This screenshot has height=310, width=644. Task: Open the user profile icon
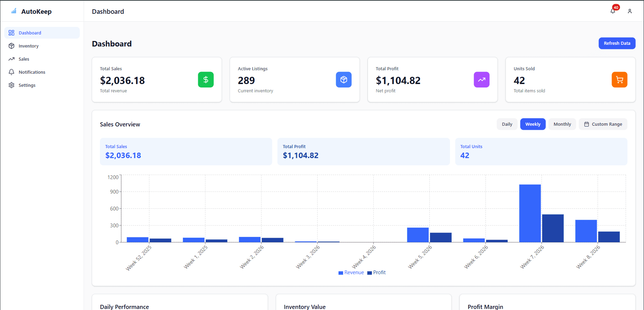click(x=630, y=11)
